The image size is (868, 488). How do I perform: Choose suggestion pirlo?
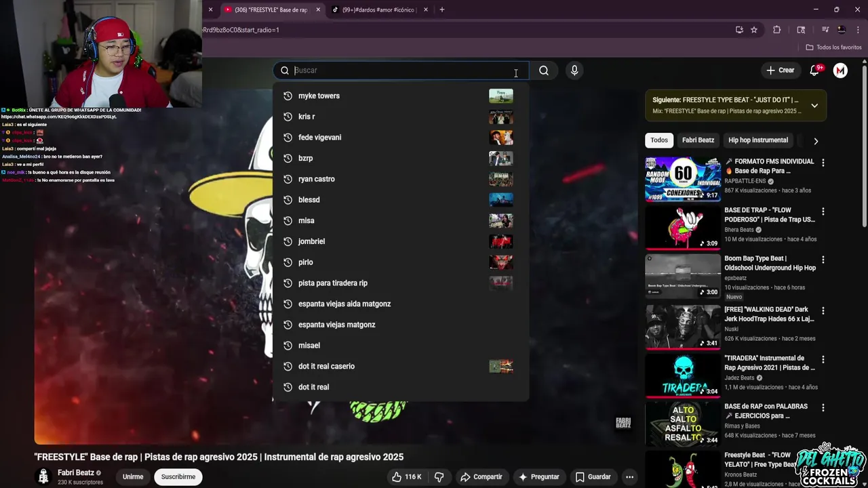pos(400,262)
